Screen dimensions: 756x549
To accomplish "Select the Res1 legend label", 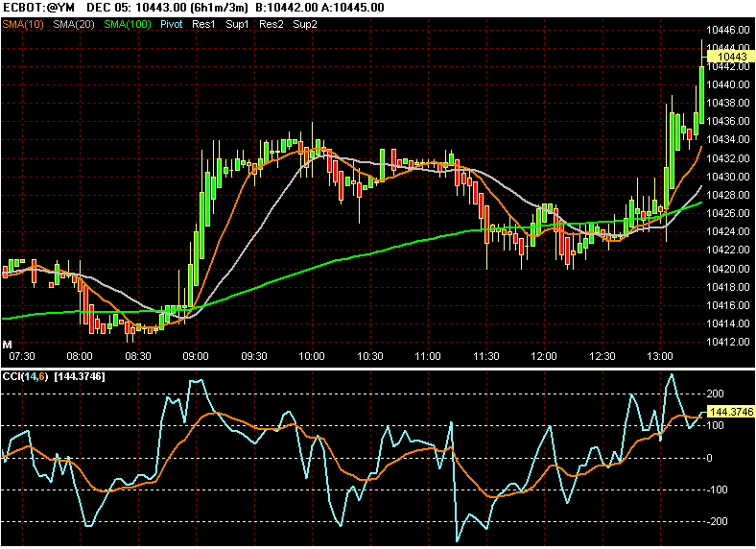I will click(203, 24).
